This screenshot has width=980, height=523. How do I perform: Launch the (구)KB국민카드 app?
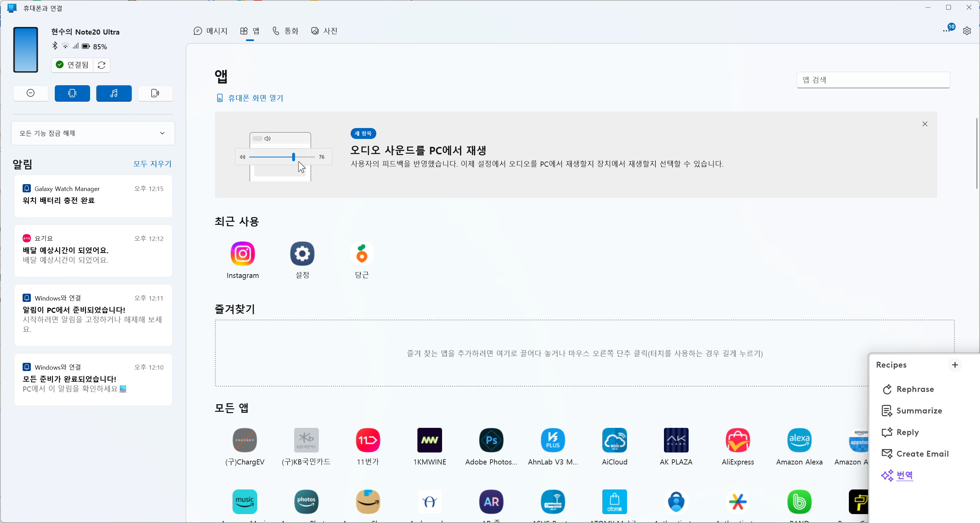(x=306, y=447)
